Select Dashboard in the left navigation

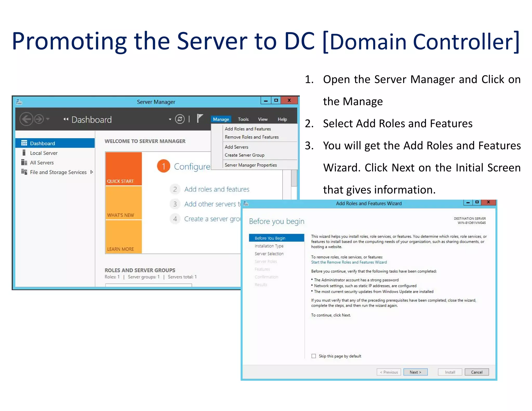point(55,143)
